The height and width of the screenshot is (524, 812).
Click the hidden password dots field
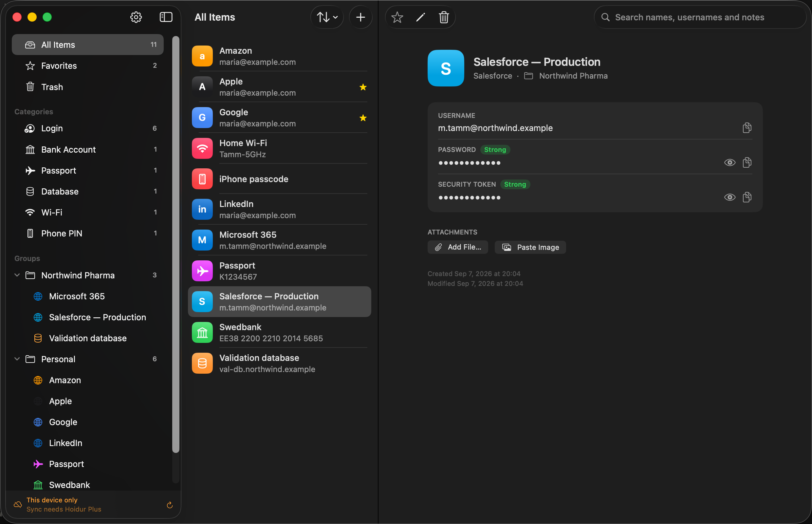(x=469, y=163)
